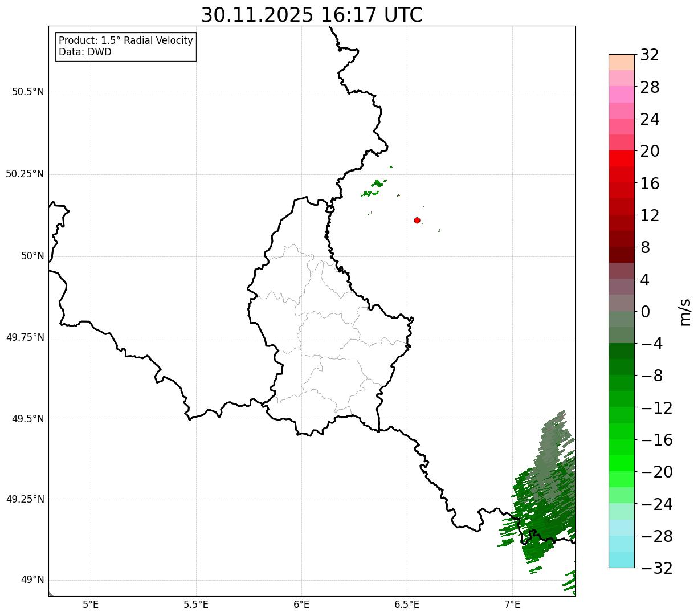This screenshot has height=616, width=698.
Task: Click the 7°E longitude label
Action: pos(512,605)
